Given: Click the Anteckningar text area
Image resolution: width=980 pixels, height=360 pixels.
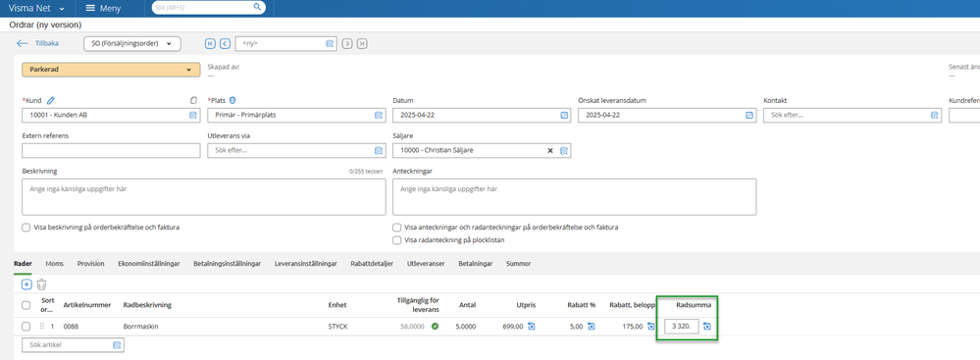Looking at the screenshot, I should pyautogui.click(x=575, y=197).
